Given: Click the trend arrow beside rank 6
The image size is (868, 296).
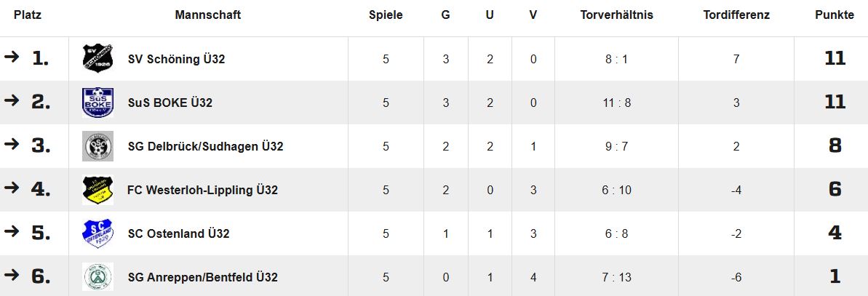Looking at the screenshot, I should (x=11, y=276).
